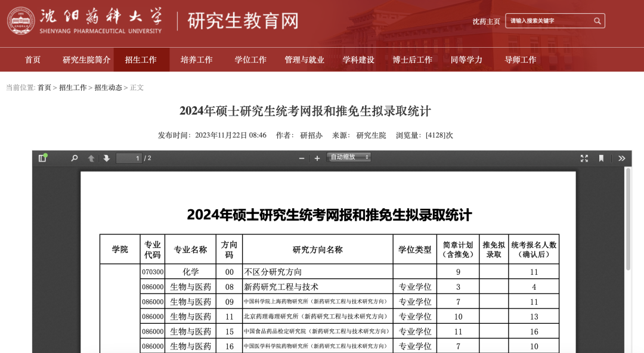Click the magnifier icon in the search box
Screen dimensions: 644x353
coord(597,20)
